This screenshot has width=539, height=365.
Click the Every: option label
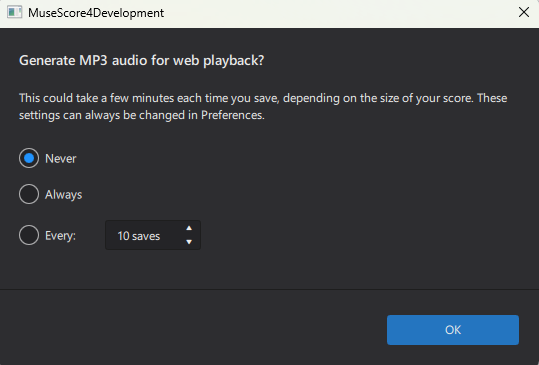point(60,235)
